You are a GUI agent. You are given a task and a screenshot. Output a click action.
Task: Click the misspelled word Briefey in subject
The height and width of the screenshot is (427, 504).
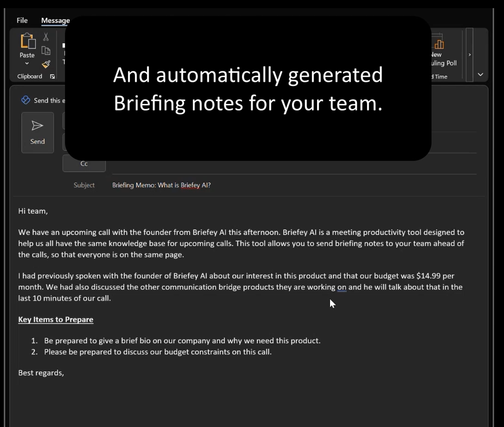(190, 185)
